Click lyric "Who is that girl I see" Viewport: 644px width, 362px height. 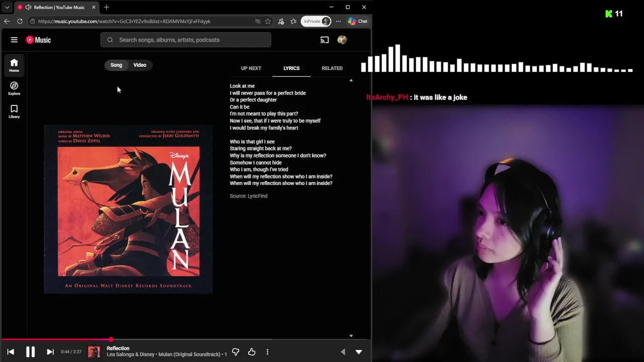[252, 142]
